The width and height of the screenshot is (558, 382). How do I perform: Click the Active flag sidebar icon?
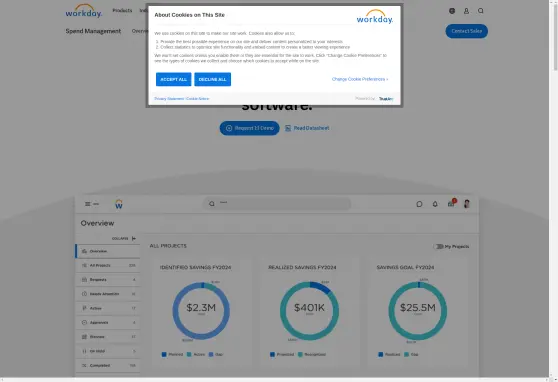click(x=84, y=308)
